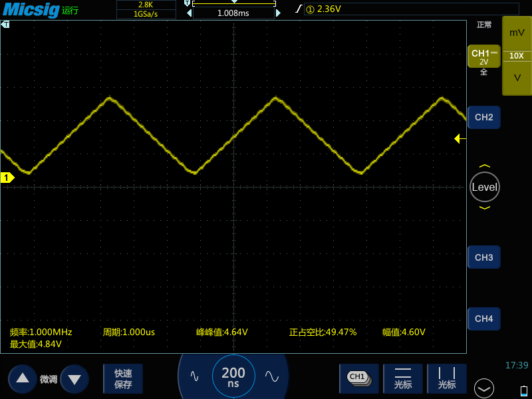Toggle channel CH2 on
Image resolution: width=532 pixels, height=399 pixels.
(483, 118)
